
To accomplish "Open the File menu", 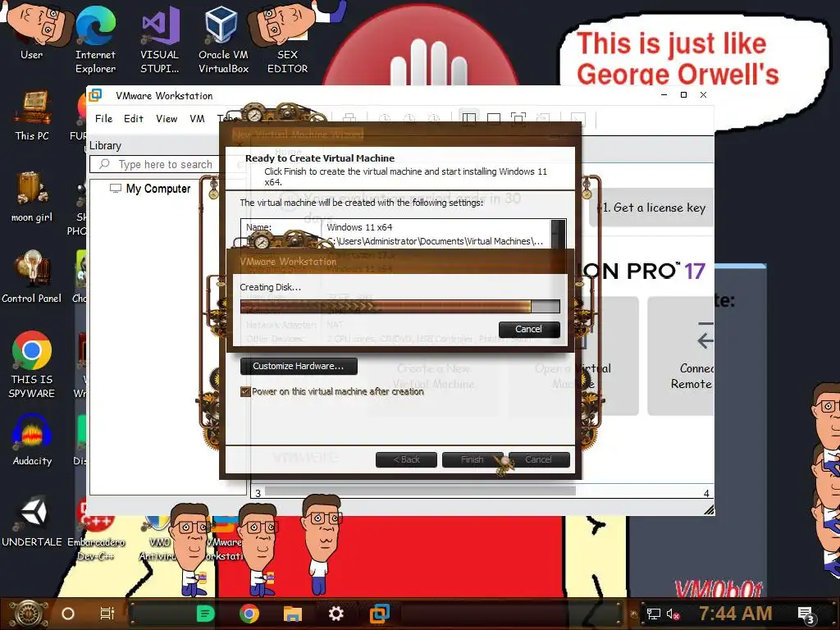I will pyautogui.click(x=104, y=118).
